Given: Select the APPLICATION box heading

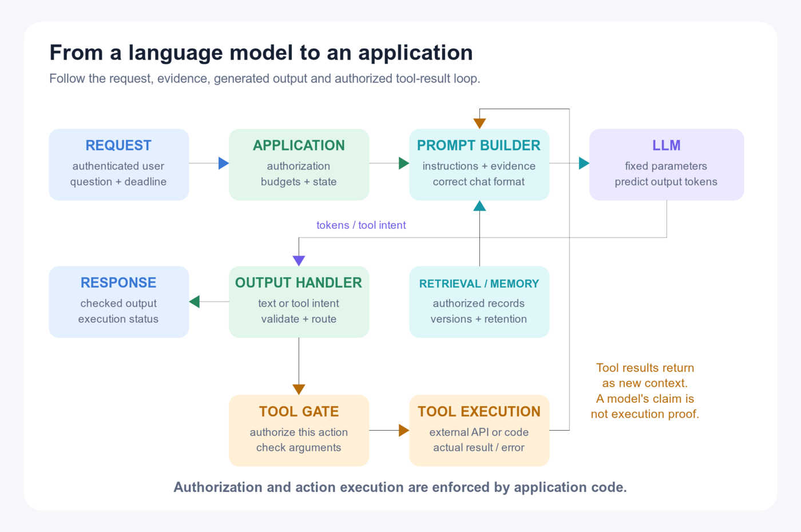Looking at the screenshot, I should click(x=299, y=145).
